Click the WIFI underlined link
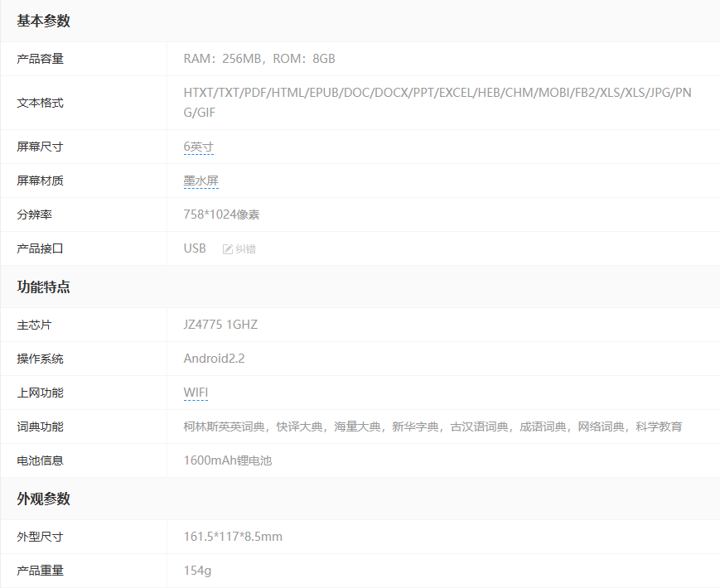This screenshot has width=720, height=588. point(196,393)
